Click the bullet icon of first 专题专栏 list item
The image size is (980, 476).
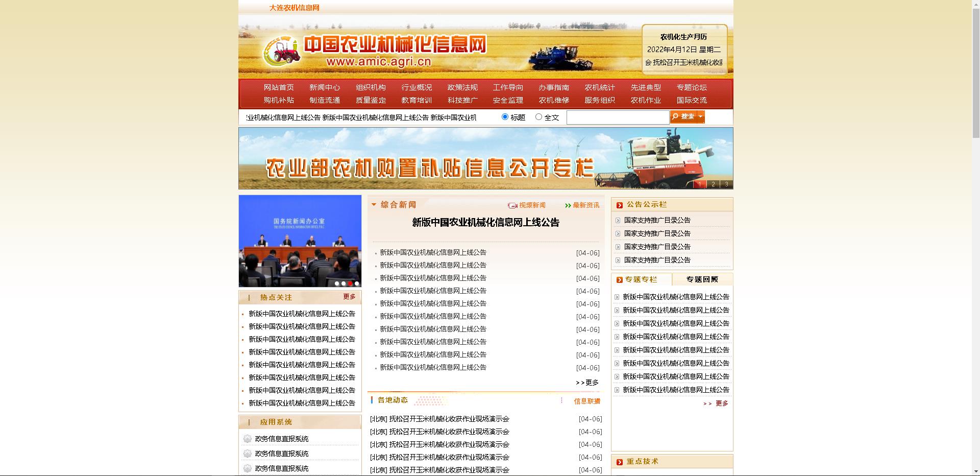(617, 297)
